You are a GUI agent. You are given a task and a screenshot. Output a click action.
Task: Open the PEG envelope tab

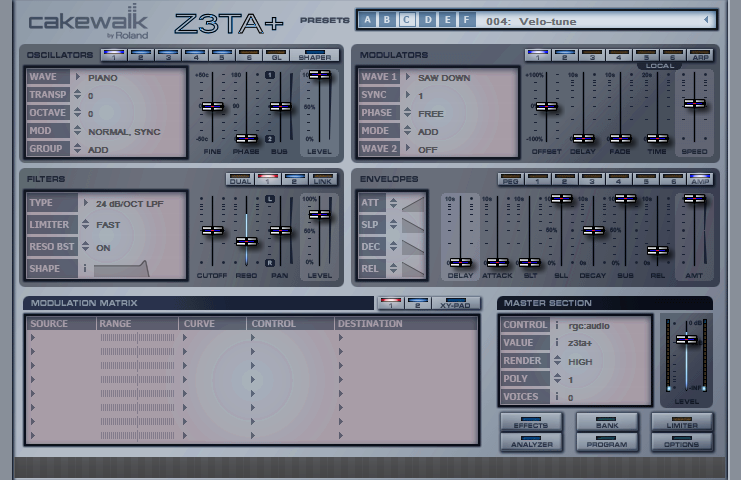coord(510,180)
